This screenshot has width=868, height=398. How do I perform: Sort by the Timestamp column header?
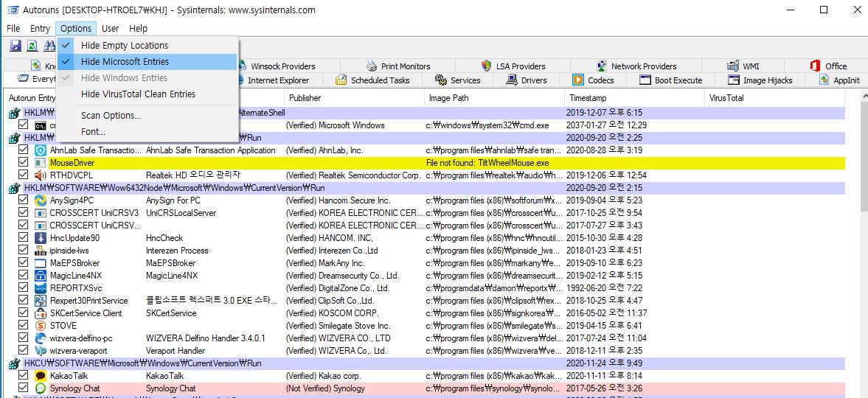[x=636, y=98]
